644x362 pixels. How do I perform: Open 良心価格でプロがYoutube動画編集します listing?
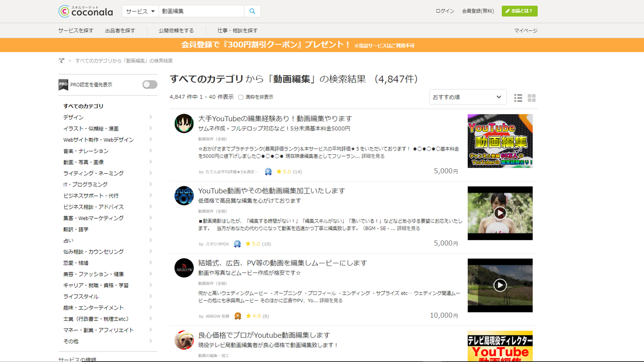point(264,335)
